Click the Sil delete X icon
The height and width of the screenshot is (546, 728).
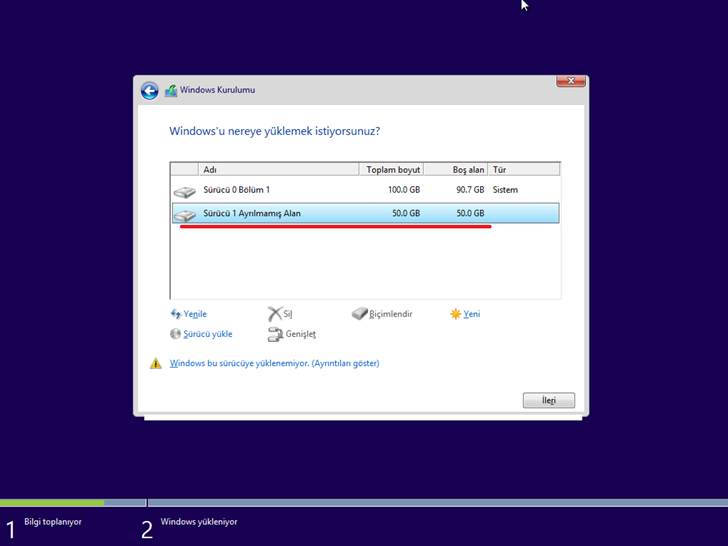[274, 314]
